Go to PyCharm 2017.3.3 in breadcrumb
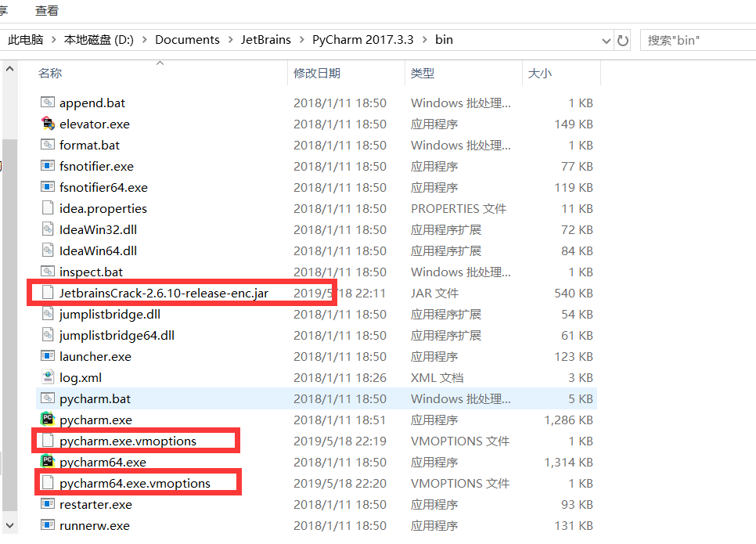This screenshot has height=544, width=756. pos(362,40)
